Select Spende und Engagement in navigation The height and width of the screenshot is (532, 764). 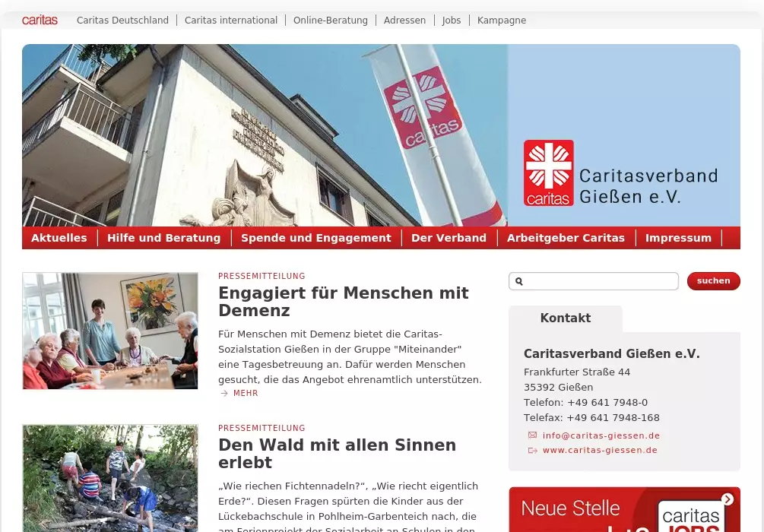point(315,238)
